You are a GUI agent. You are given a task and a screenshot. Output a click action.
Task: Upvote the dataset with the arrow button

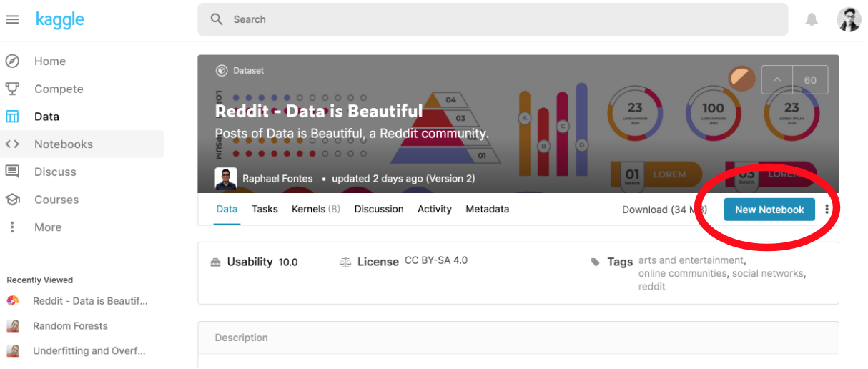[777, 80]
